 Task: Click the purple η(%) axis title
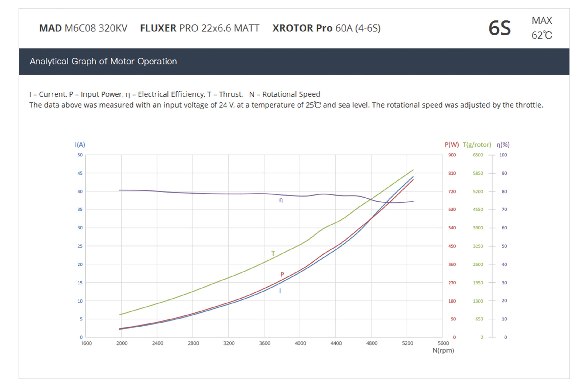[503, 145]
